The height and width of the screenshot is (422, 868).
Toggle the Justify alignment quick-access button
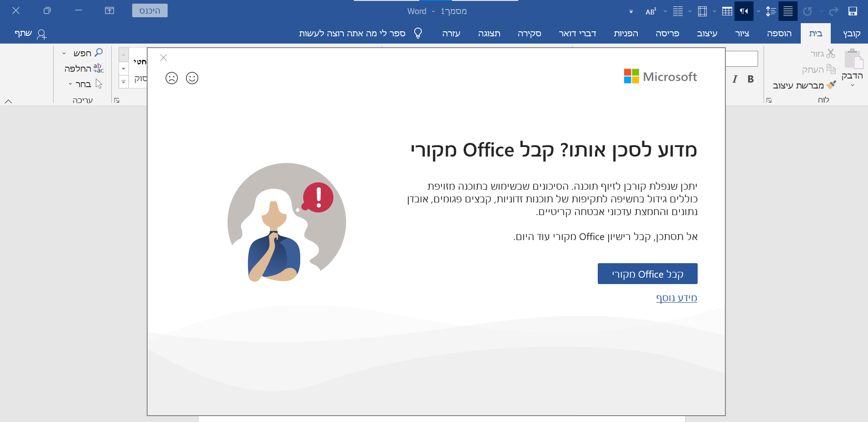[x=788, y=11]
